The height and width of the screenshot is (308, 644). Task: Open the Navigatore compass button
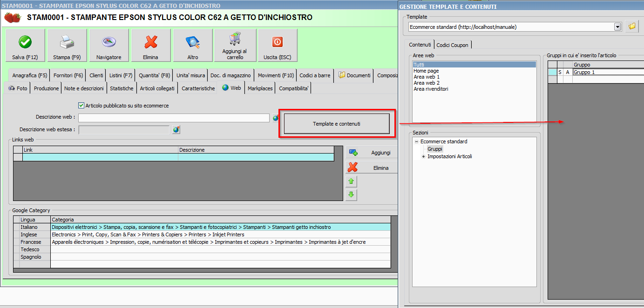[109, 46]
